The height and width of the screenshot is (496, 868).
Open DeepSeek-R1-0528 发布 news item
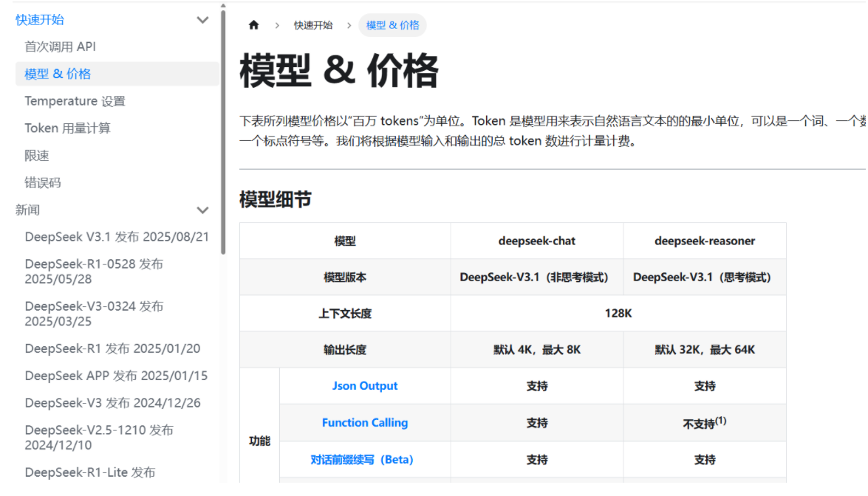click(x=94, y=272)
